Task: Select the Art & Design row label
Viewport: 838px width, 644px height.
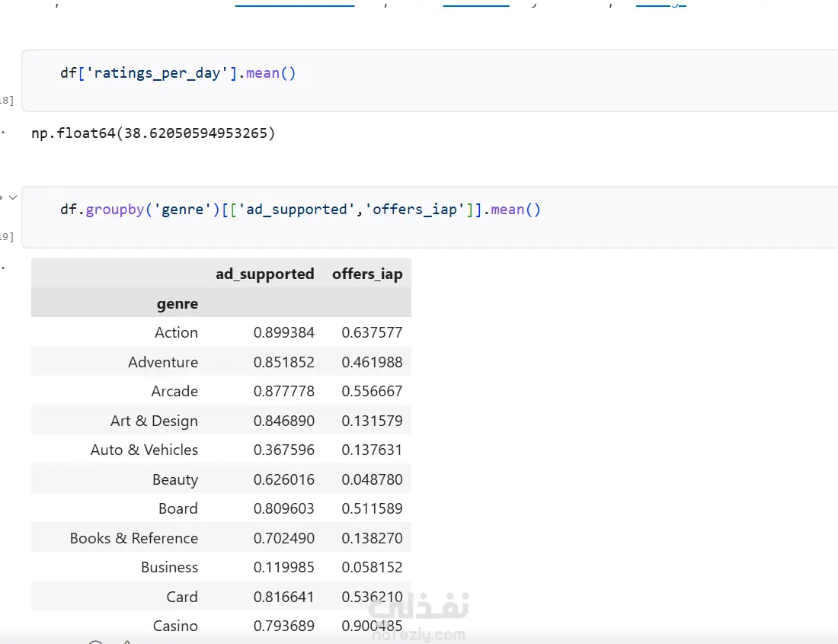Action: click(154, 421)
